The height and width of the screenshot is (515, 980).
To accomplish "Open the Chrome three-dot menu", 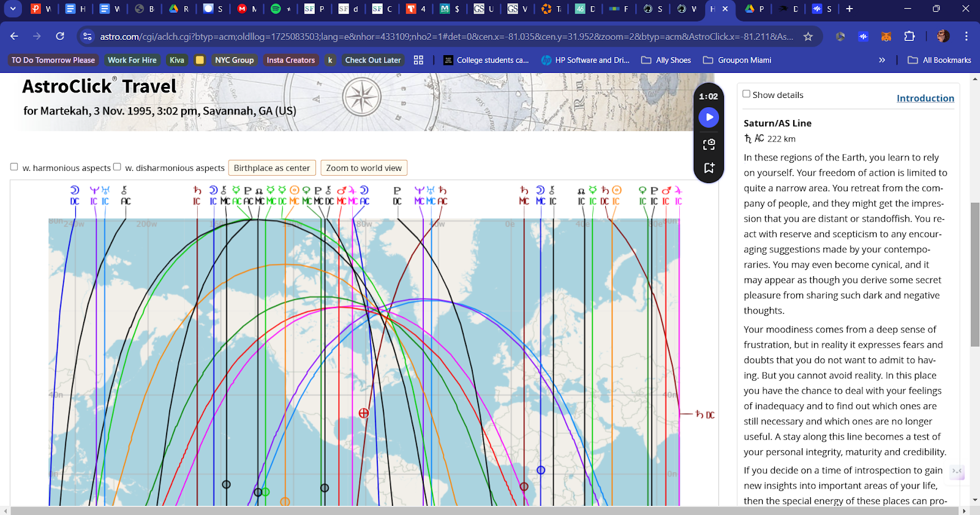I will (x=967, y=36).
